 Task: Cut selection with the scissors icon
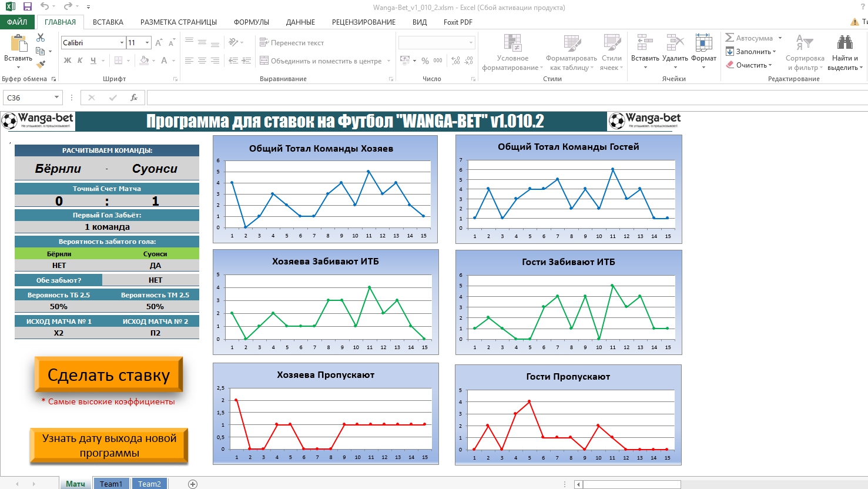[41, 38]
